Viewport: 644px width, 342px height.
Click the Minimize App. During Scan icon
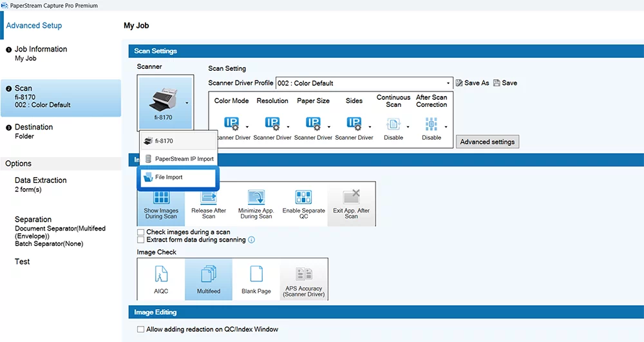point(256,204)
